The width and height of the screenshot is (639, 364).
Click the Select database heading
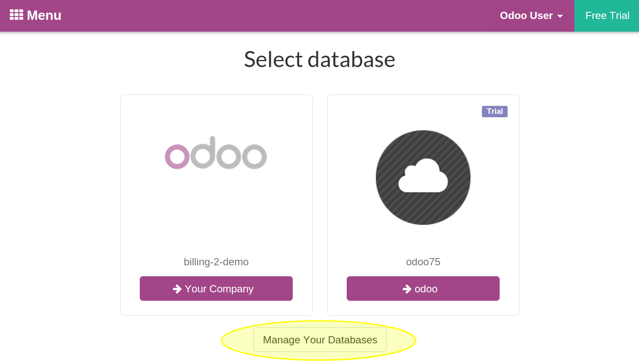pos(319,59)
